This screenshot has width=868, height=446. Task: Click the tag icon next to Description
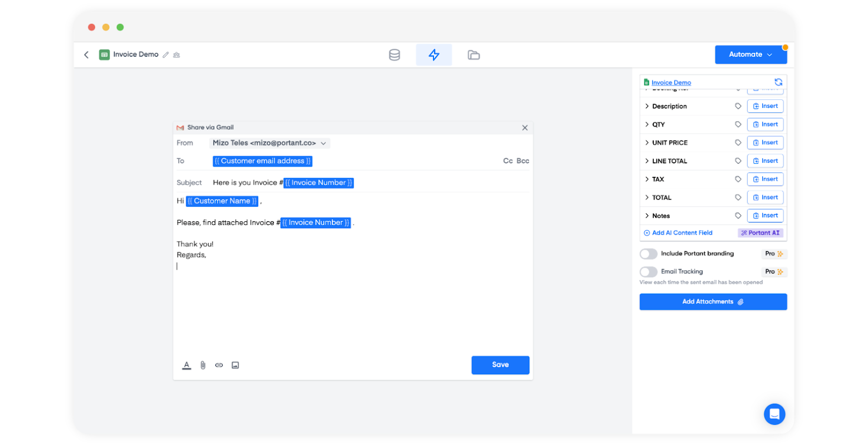[738, 106]
